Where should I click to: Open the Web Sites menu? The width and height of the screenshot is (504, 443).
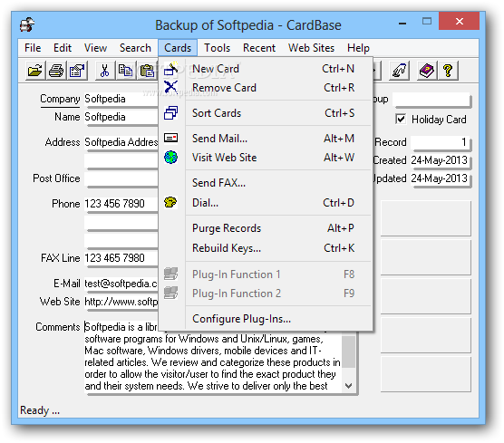click(311, 48)
